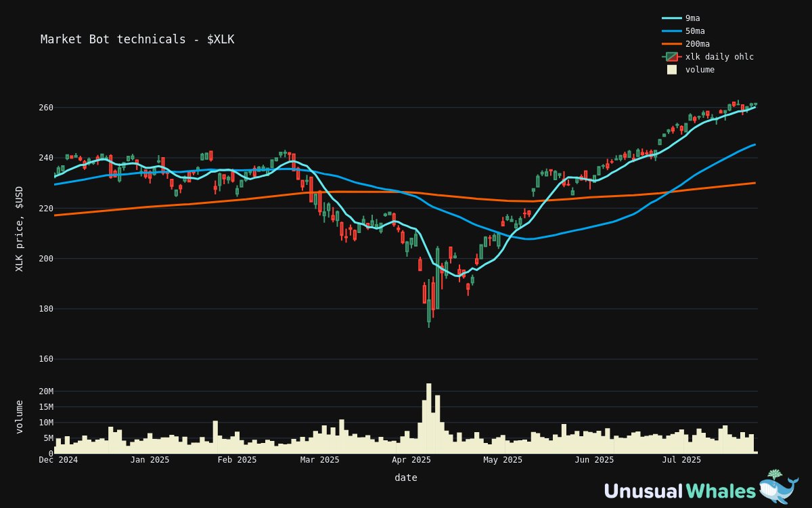Click the Apr 2025 date label
The height and width of the screenshot is (508, 812).
[x=411, y=460]
